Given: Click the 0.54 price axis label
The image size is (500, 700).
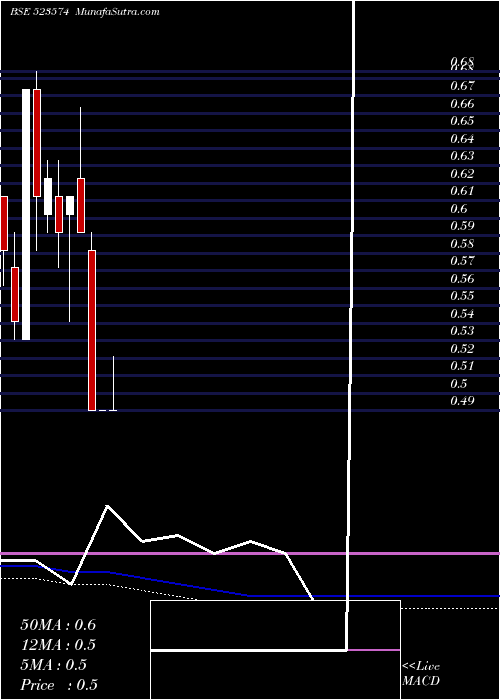Looking at the screenshot, I should [x=462, y=313].
